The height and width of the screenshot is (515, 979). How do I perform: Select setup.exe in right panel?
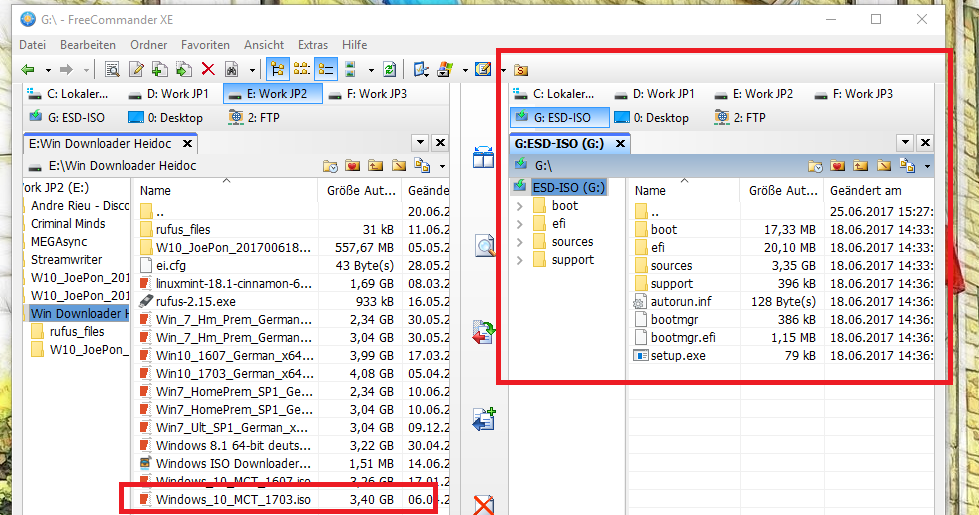click(678, 356)
